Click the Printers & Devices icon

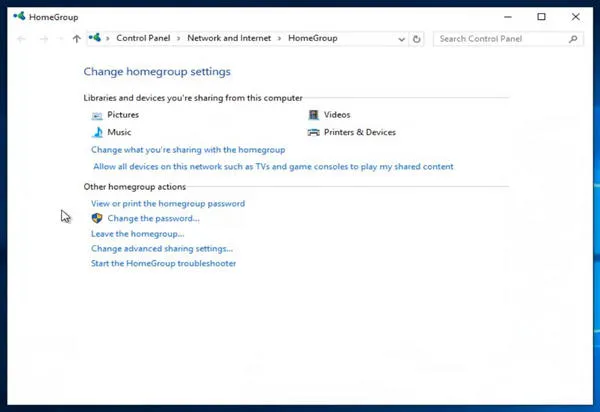click(x=313, y=132)
